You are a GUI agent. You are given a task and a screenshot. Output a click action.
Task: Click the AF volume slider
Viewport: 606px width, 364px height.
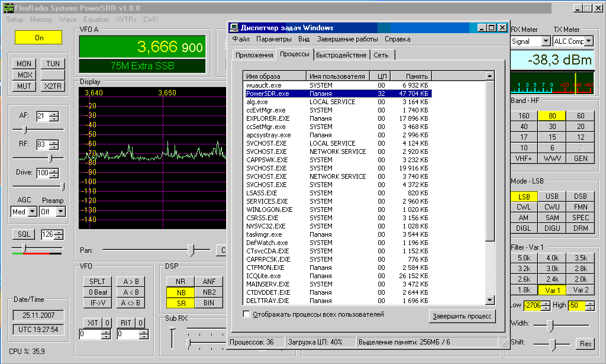click(x=24, y=130)
